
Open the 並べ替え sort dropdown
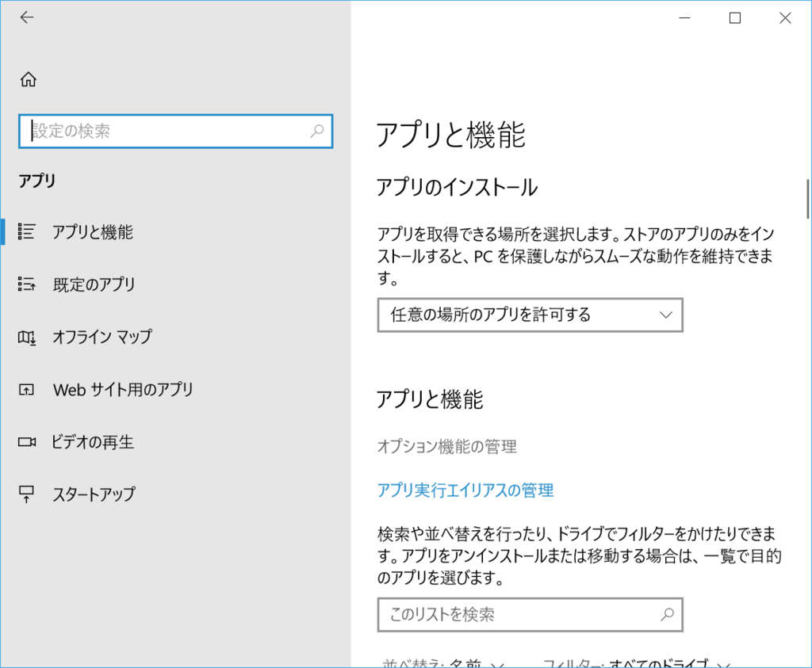click(x=443, y=662)
